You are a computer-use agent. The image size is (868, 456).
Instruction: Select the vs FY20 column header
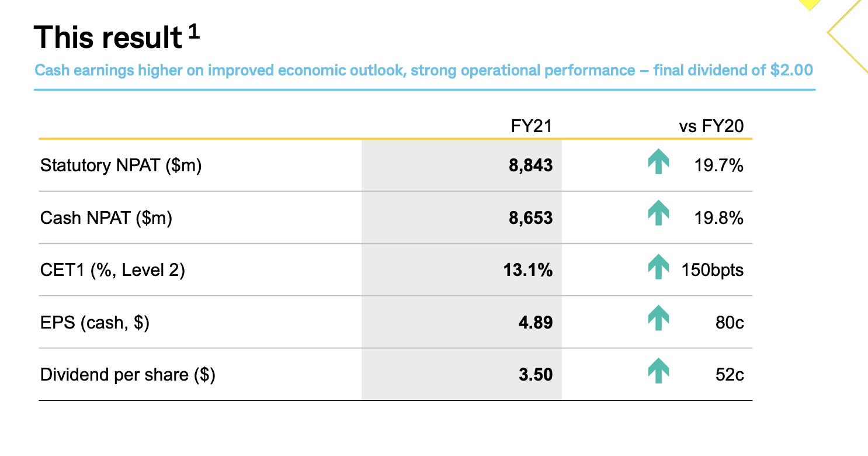[711, 126]
